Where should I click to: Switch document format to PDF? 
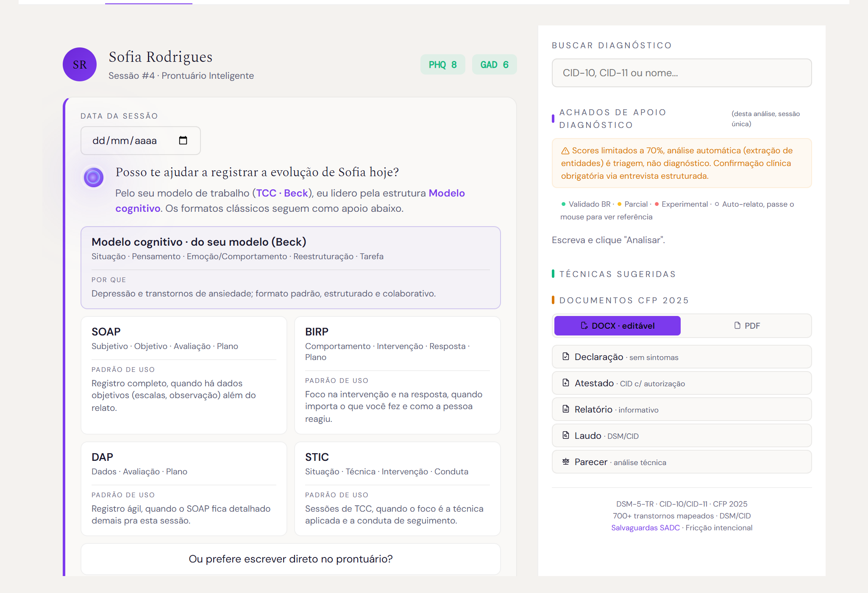[747, 326]
